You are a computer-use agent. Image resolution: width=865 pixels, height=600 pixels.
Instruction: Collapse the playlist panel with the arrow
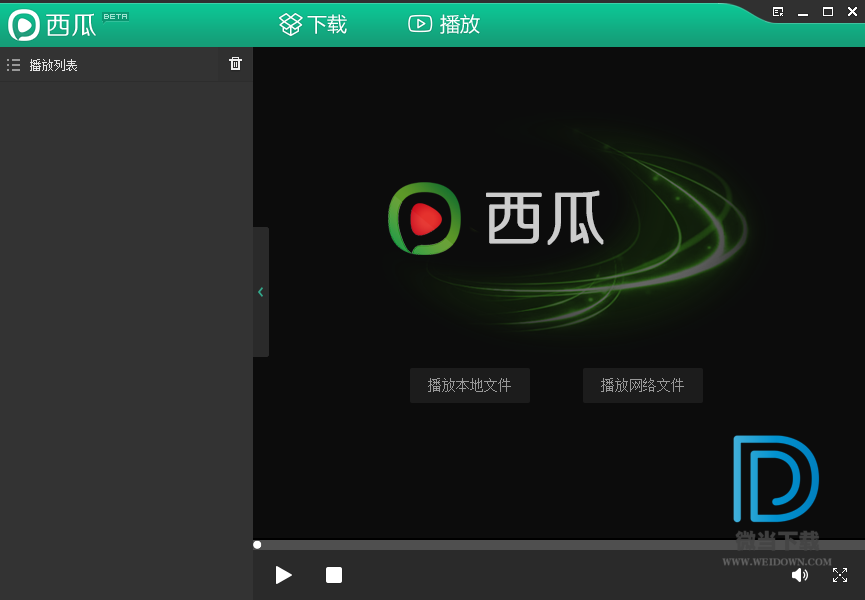(261, 292)
